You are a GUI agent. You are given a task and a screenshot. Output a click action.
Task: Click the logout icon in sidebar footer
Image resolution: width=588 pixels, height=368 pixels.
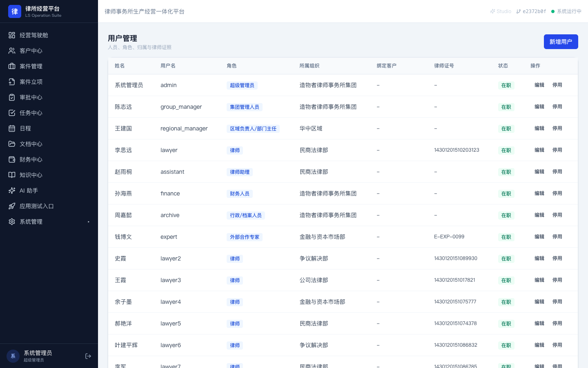click(88, 356)
